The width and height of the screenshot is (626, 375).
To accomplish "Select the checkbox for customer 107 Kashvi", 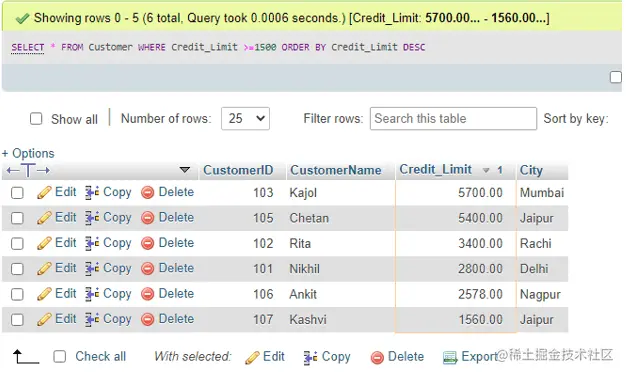I will [17, 319].
